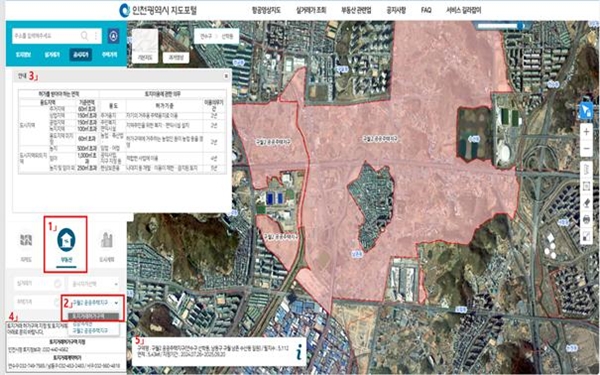Open the 실거래가 조회 top menu

(311, 10)
